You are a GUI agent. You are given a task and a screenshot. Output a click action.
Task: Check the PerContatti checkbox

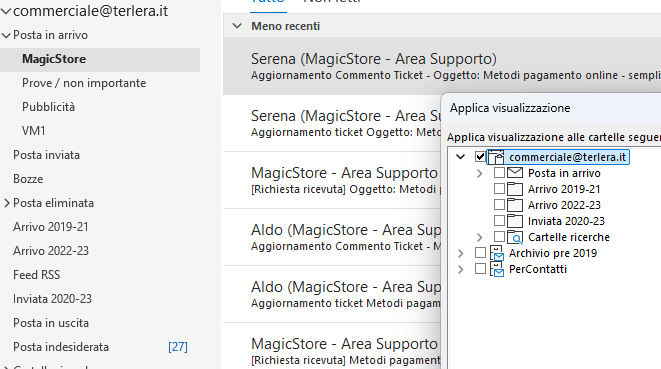coord(480,269)
